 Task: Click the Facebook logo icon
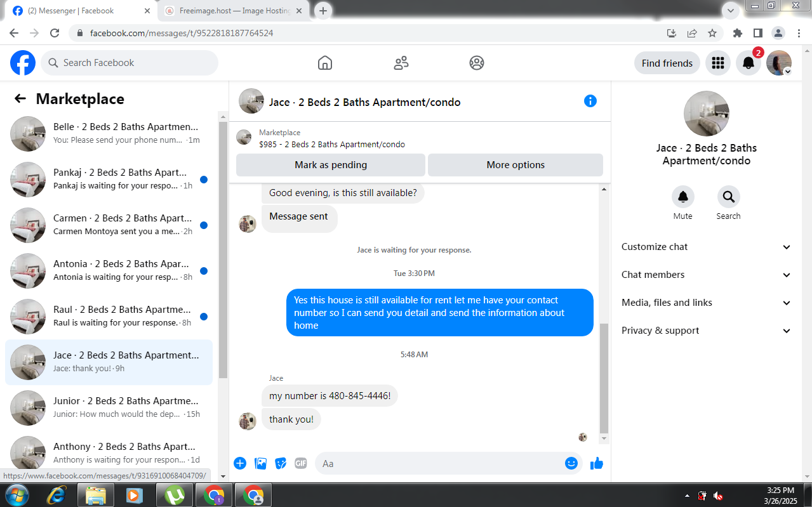pos(23,63)
